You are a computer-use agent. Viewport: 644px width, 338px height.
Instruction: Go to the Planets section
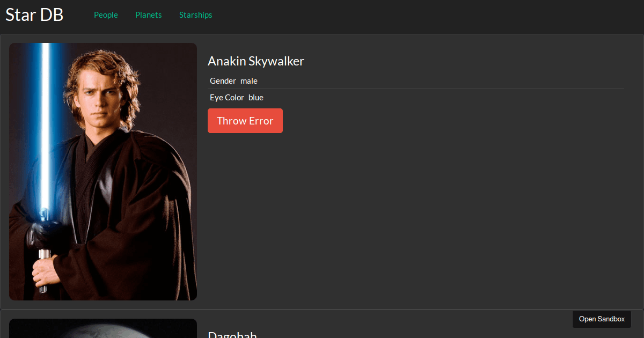tap(149, 15)
